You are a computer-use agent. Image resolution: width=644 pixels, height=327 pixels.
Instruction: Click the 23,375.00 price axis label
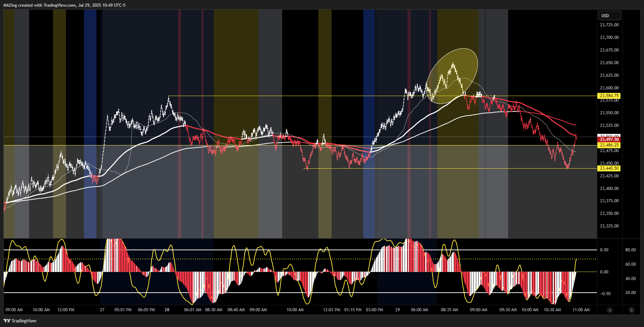tap(609, 201)
